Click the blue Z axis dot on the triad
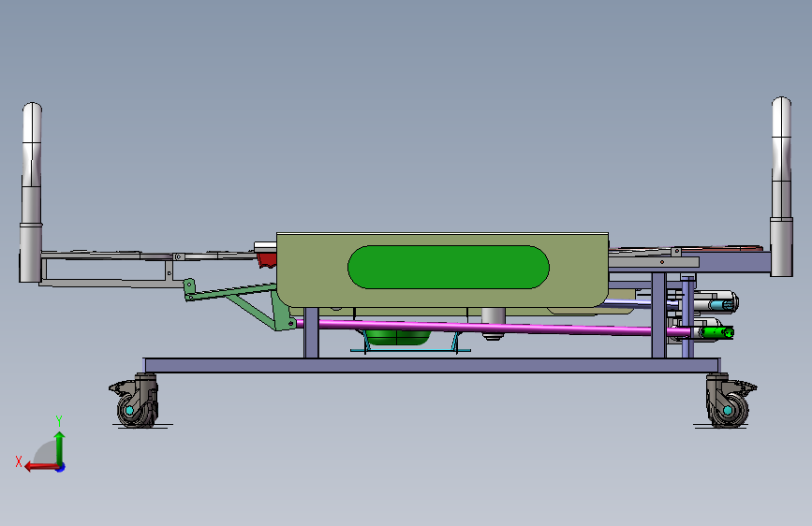Screen dimensions: 812x526 61,467
